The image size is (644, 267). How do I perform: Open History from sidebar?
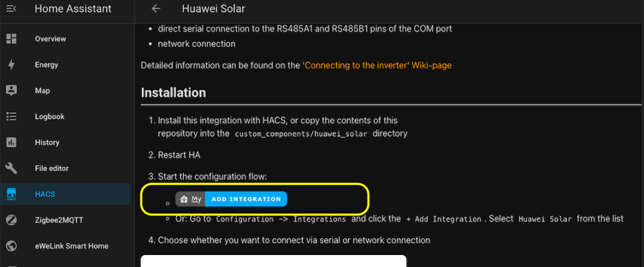[47, 142]
